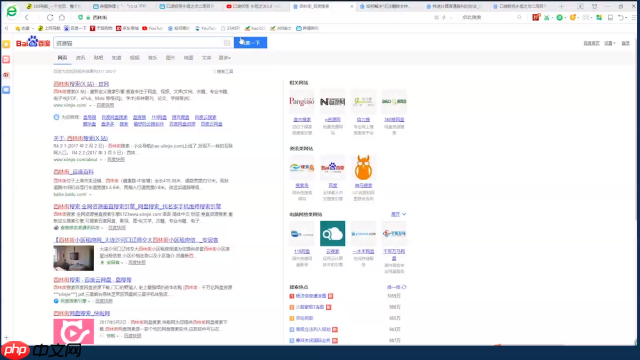640x360 pixels.
Task: Click the login link at top right
Action: click(625, 43)
